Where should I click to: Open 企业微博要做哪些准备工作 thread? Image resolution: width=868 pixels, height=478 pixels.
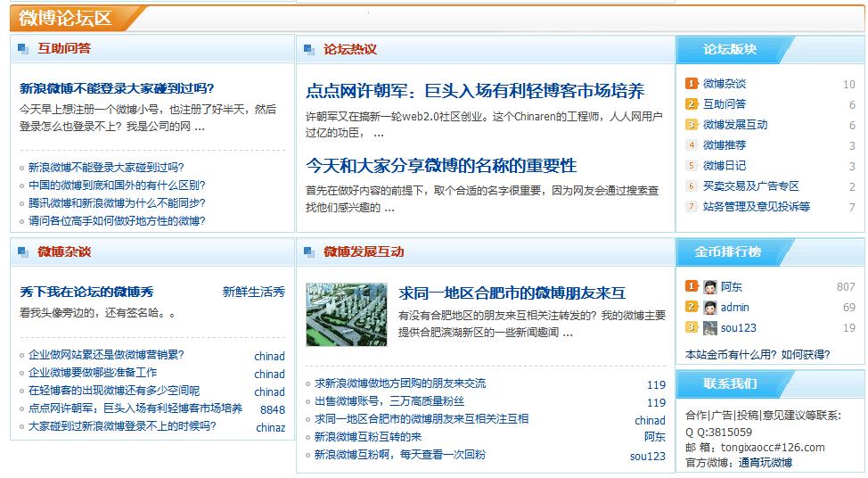click(93, 373)
